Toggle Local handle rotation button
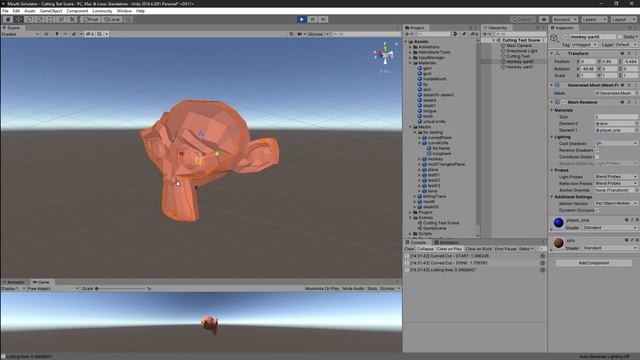The height and width of the screenshot is (360, 640). 112,19
